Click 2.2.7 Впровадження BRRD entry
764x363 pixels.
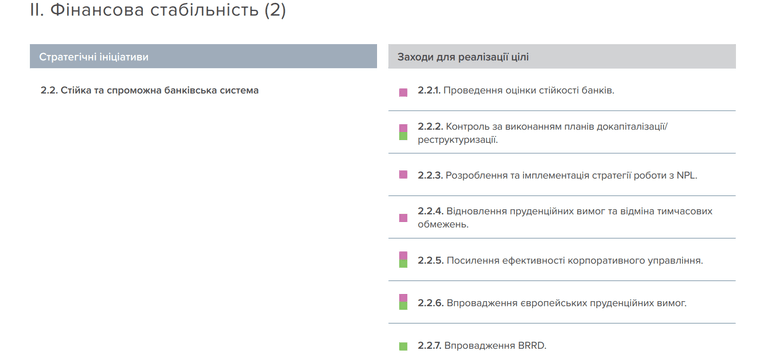(482, 346)
